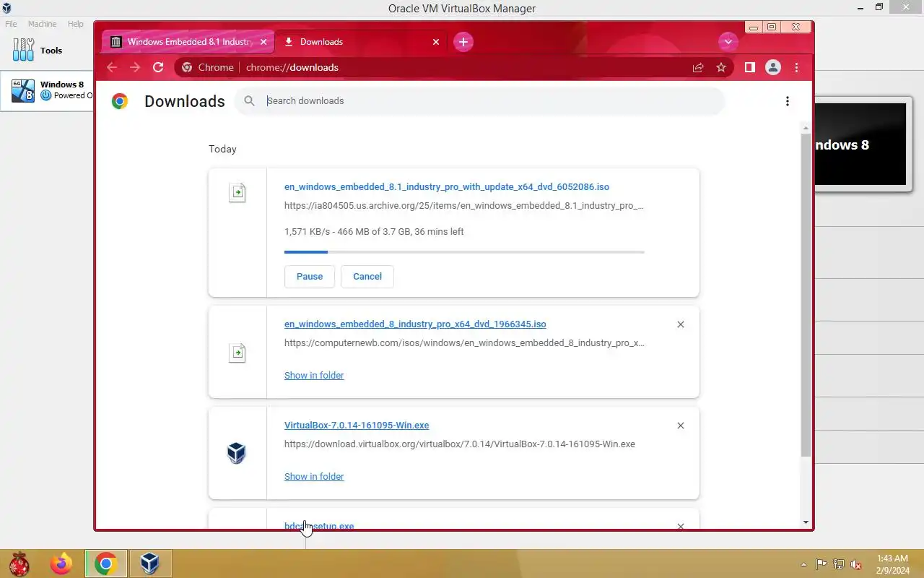Show hidden system tray icons arrow
Viewport: 924px width, 578px height.
point(804,564)
